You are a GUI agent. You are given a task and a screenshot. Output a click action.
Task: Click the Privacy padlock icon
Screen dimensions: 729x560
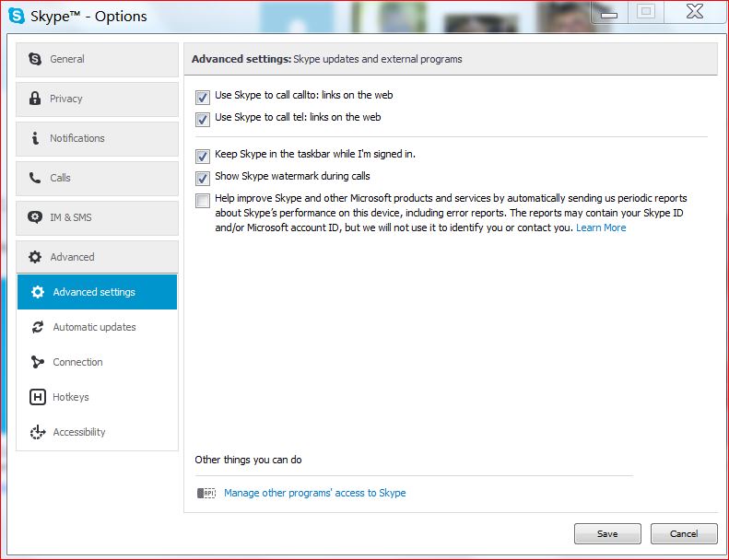pos(35,98)
